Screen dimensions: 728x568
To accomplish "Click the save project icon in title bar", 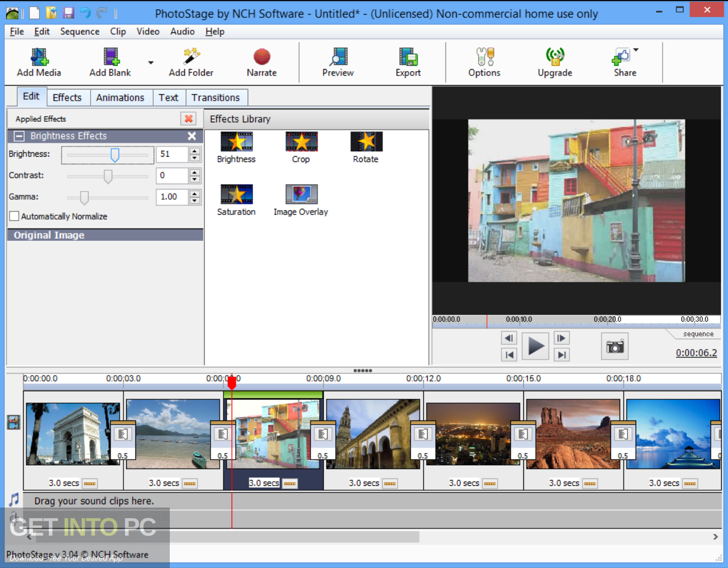I will point(68,13).
